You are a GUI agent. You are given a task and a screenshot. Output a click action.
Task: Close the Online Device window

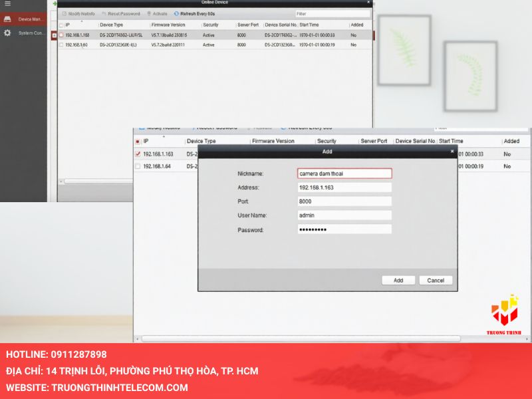point(368,2)
